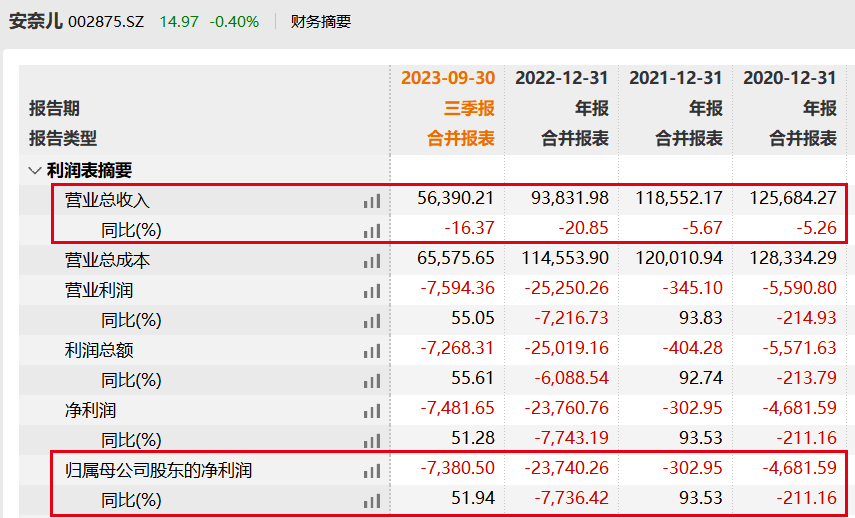Select the 2021-12-31 report period column
Viewport: 855px width, 518px height.
click(676, 78)
